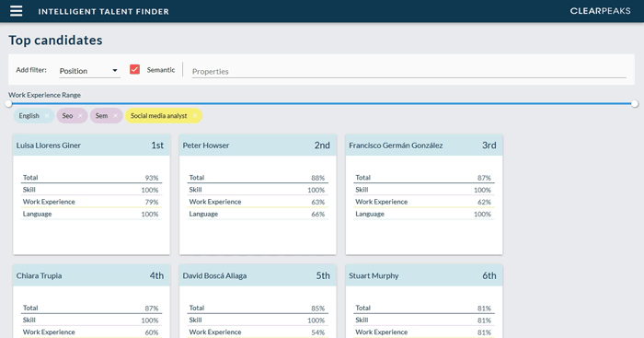The image size is (644, 338).
Task: Click the 6th rank badge
Action: tap(489, 275)
